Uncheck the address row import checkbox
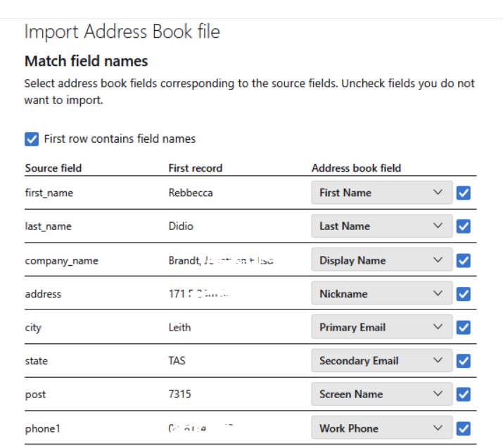This screenshot has height=448, width=503. [463, 294]
